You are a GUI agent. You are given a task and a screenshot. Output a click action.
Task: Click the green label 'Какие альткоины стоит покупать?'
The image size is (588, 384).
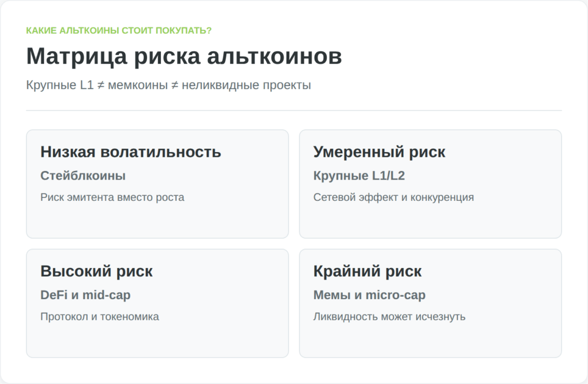[118, 30]
